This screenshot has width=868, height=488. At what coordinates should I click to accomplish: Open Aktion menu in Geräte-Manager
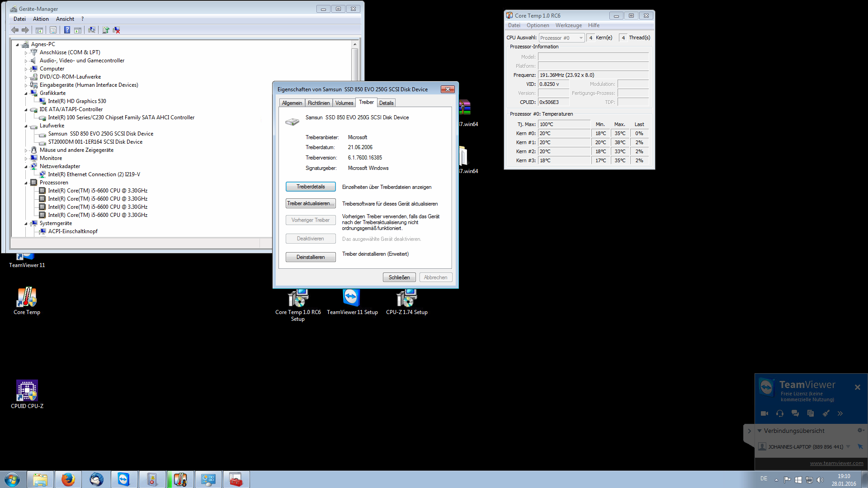[41, 19]
